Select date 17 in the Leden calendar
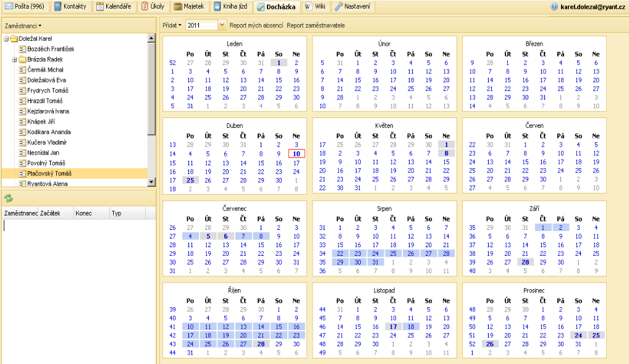Image resolution: width=629 pixels, height=364 pixels. (x=190, y=89)
